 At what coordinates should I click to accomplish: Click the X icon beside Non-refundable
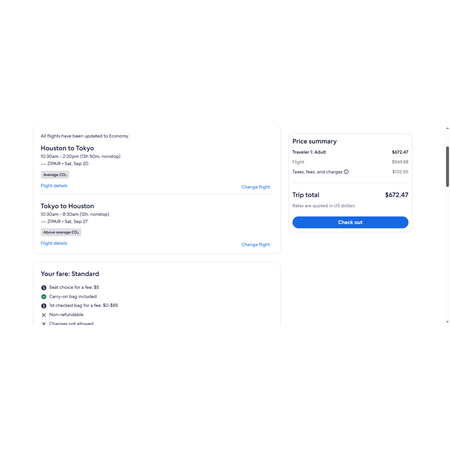coord(44,315)
